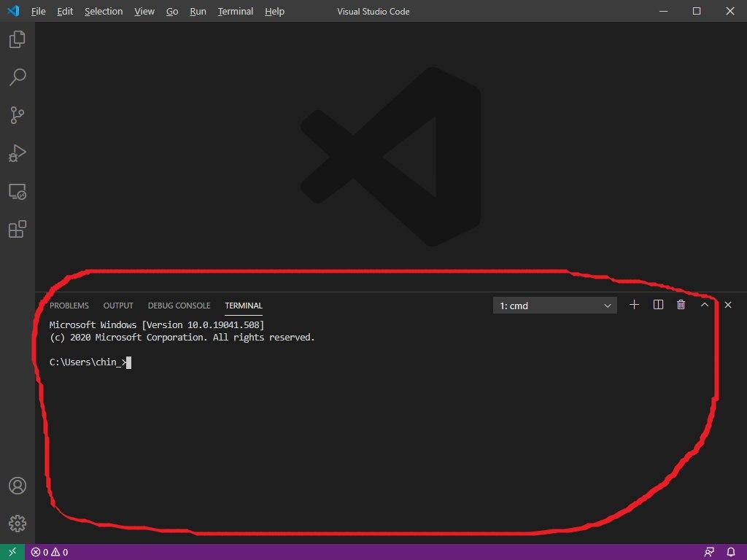Open the Edit menu
Screen dimensions: 747x560
65,11
